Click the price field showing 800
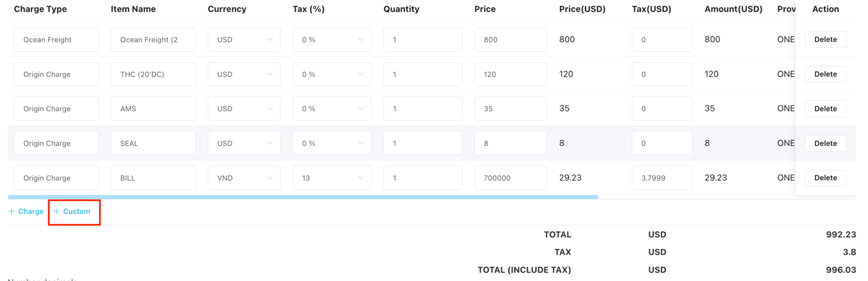868x281 pixels. click(510, 40)
